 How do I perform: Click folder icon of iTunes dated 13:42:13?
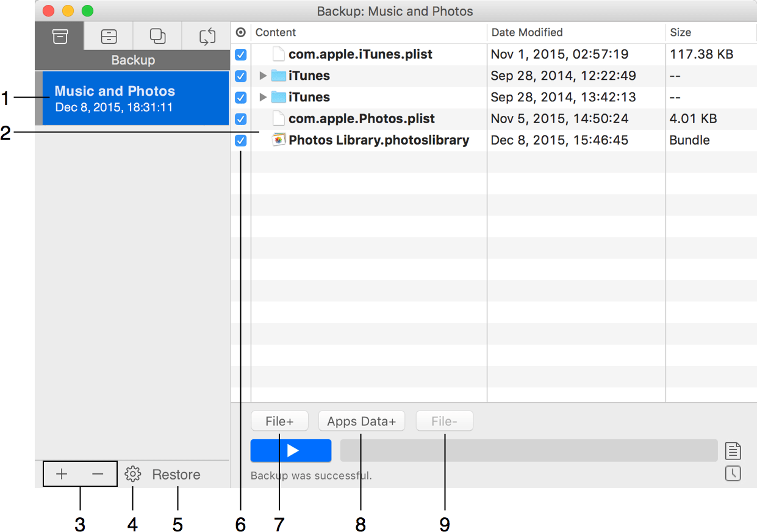279,97
